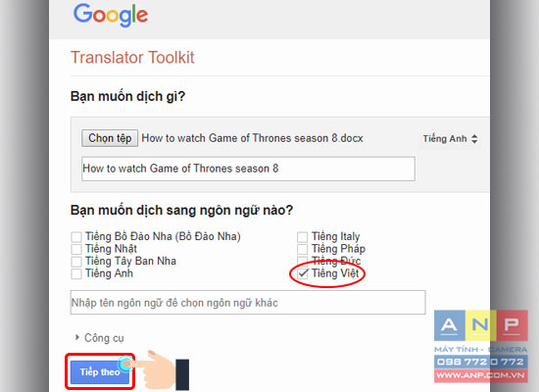Click the selected file name text

tap(252, 138)
